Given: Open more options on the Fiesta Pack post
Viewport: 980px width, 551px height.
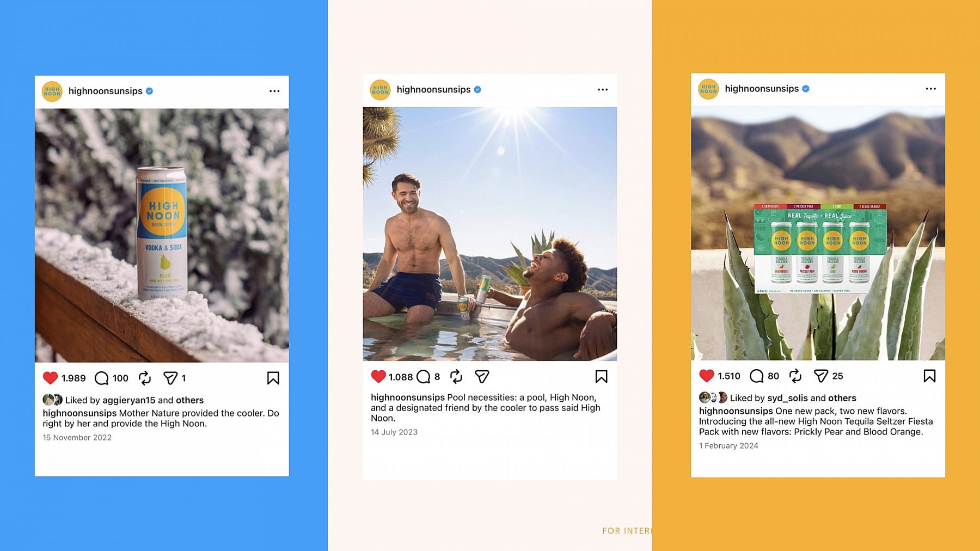Looking at the screenshot, I should pyautogui.click(x=931, y=88).
